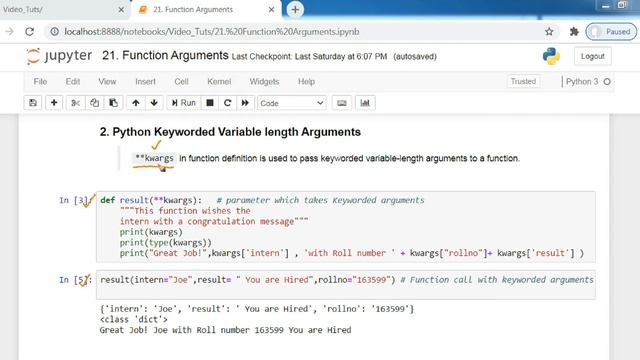Restart kernel and run all cells icon

click(x=245, y=103)
